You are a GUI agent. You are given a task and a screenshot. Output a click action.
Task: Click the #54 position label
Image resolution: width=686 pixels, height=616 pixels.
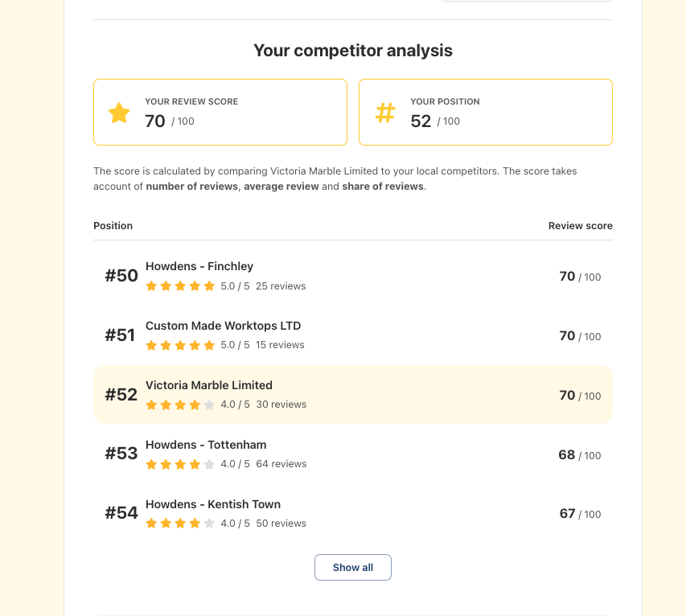click(121, 512)
